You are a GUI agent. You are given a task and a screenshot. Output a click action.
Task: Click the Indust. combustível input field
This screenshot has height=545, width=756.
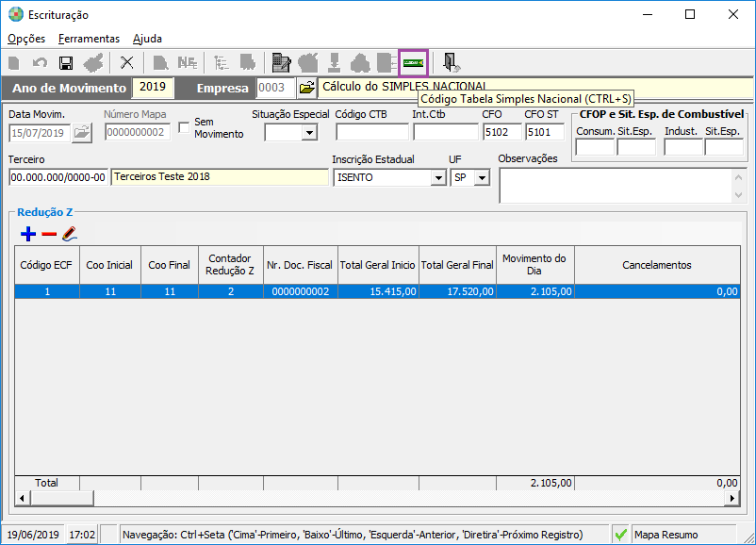(683, 147)
